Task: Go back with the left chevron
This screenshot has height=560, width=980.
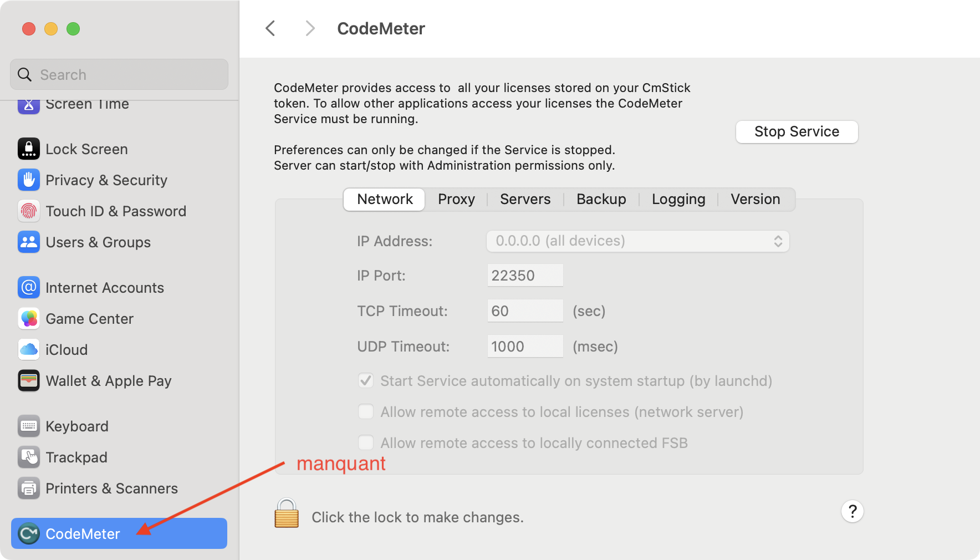Action: coord(270,28)
